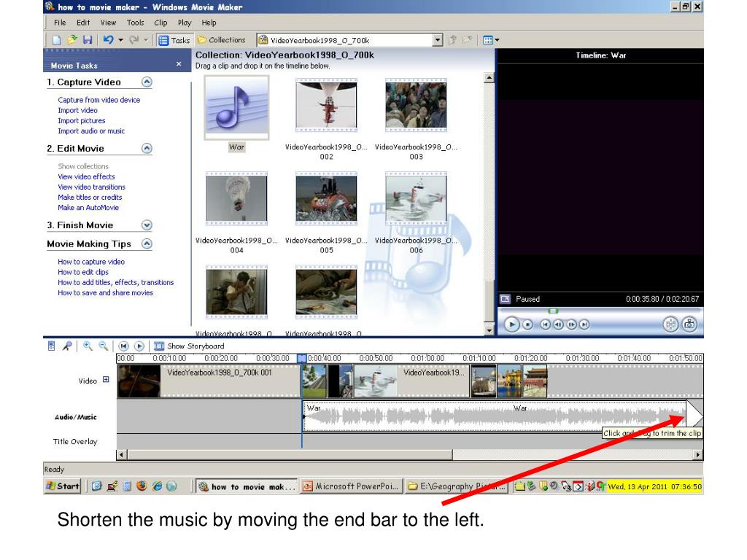Stop the preview playback
Image resolution: width=747 pixels, height=560 pixels.
[x=528, y=324]
